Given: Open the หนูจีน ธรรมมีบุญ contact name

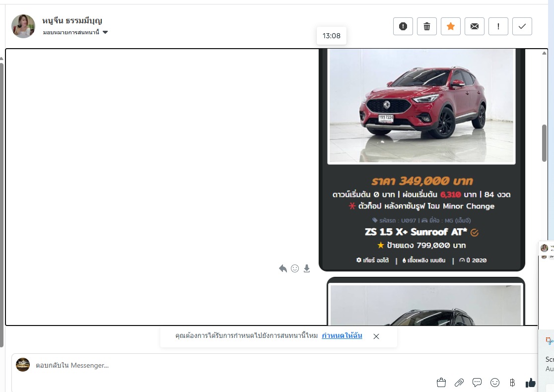Looking at the screenshot, I should click(x=72, y=20).
